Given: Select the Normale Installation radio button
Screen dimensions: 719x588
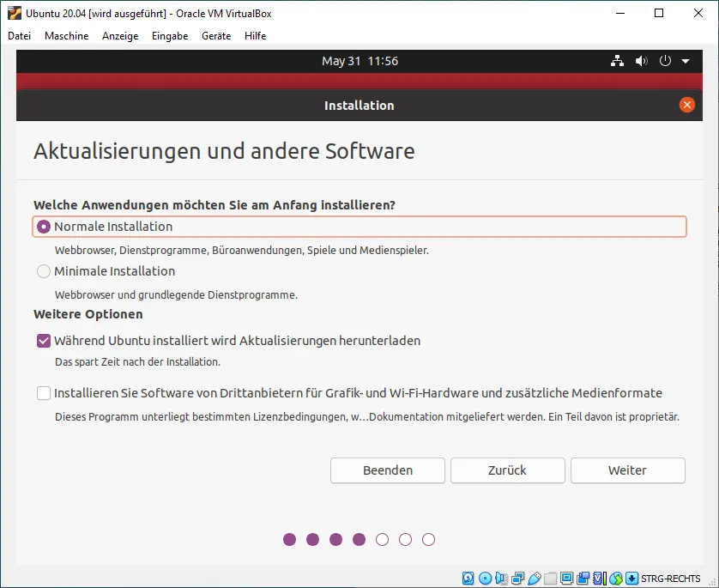Looking at the screenshot, I should click(x=43, y=226).
